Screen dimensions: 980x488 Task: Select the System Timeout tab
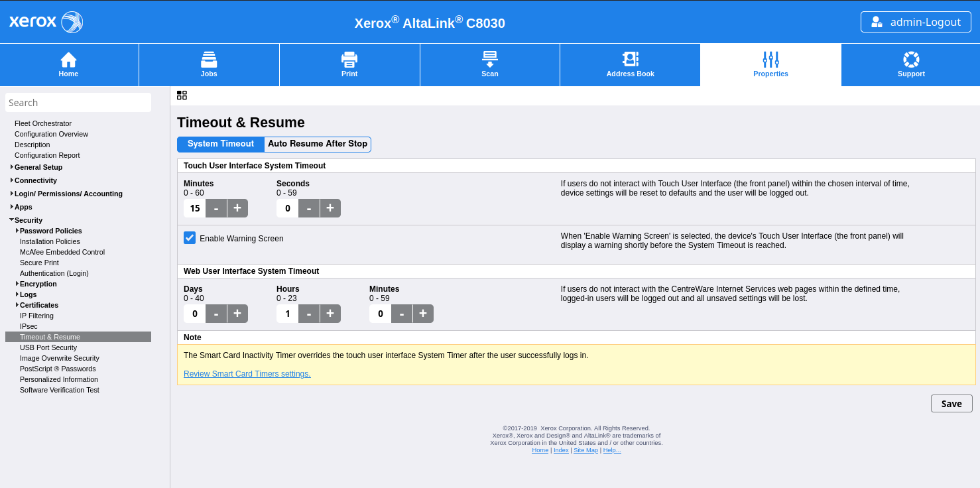point(221,144)
